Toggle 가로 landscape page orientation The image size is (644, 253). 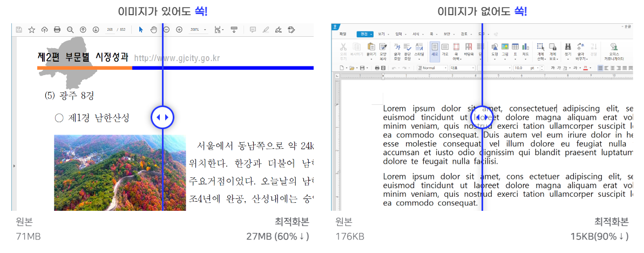tap(445, 50)
